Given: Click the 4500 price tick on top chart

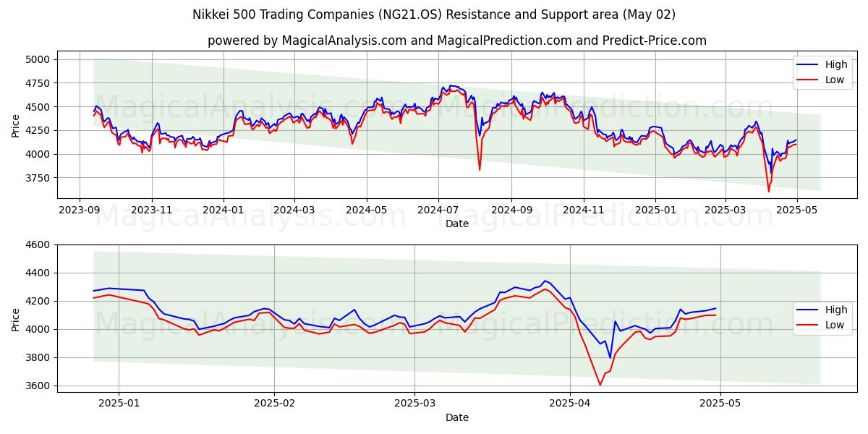Looking at the screenshot, I should coord(38,107).
